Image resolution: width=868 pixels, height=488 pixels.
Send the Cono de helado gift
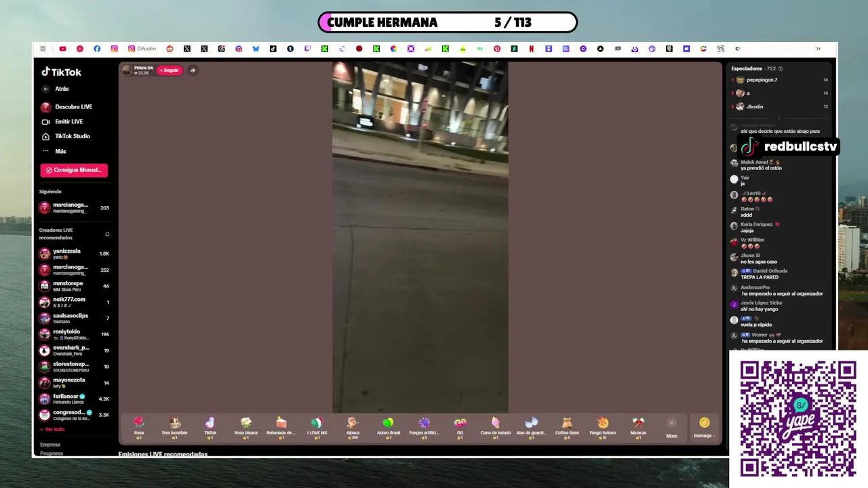tap(496, 428)
